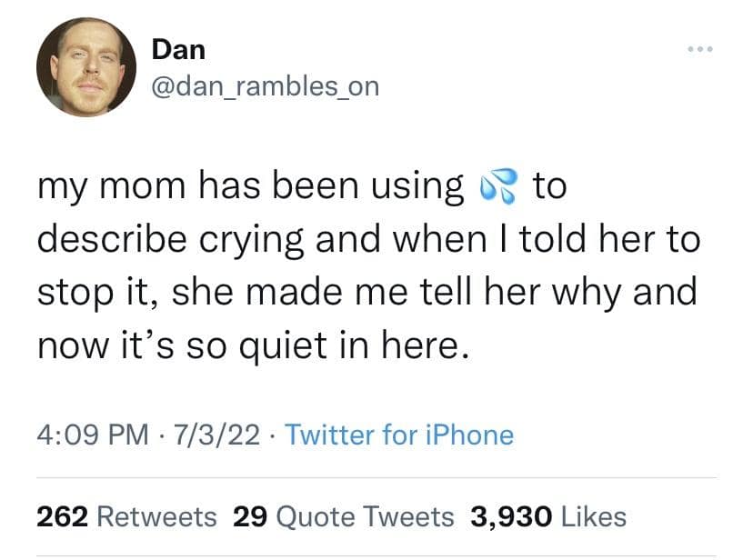Click the word "here." ending the tweet
753x560 pixels.
[x=427, y=347]
